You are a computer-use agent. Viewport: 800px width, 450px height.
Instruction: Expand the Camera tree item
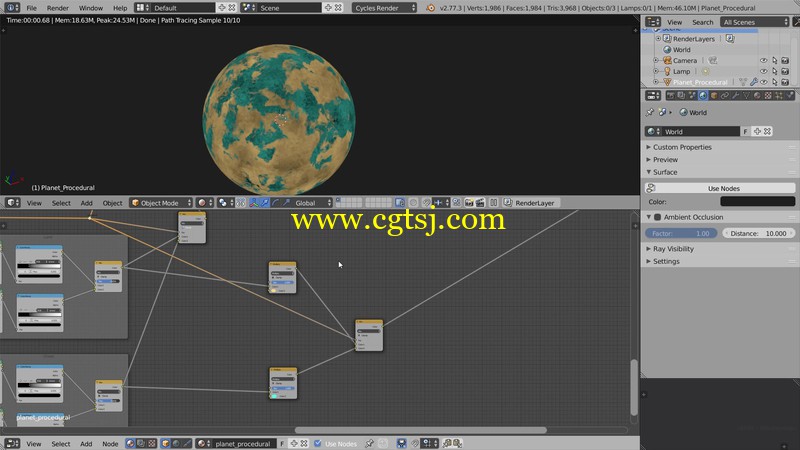pos(656,60)
